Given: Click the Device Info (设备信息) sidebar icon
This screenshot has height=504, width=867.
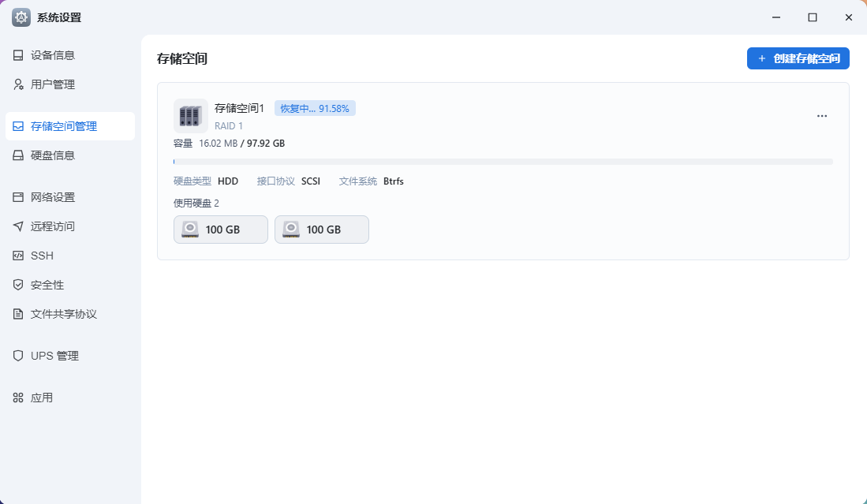Looking at the screenshot, I should pyautogui.click(x=18, y=55).
